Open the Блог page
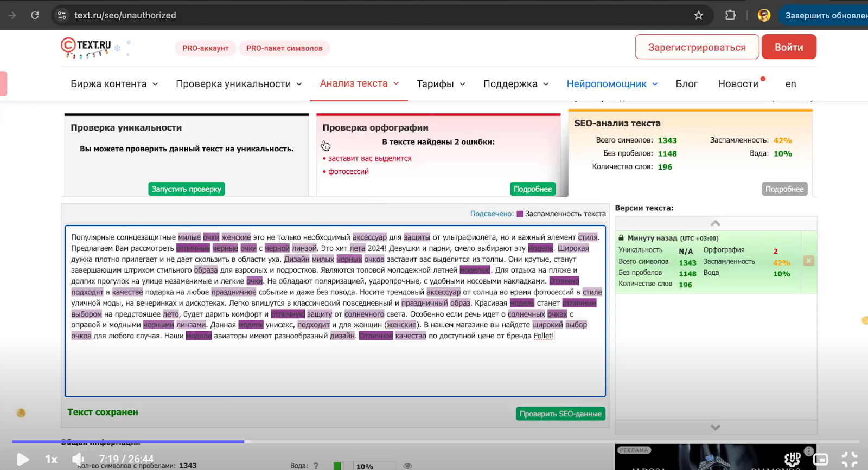The width and height of the screenshot is (868, 470). point(686,84)
